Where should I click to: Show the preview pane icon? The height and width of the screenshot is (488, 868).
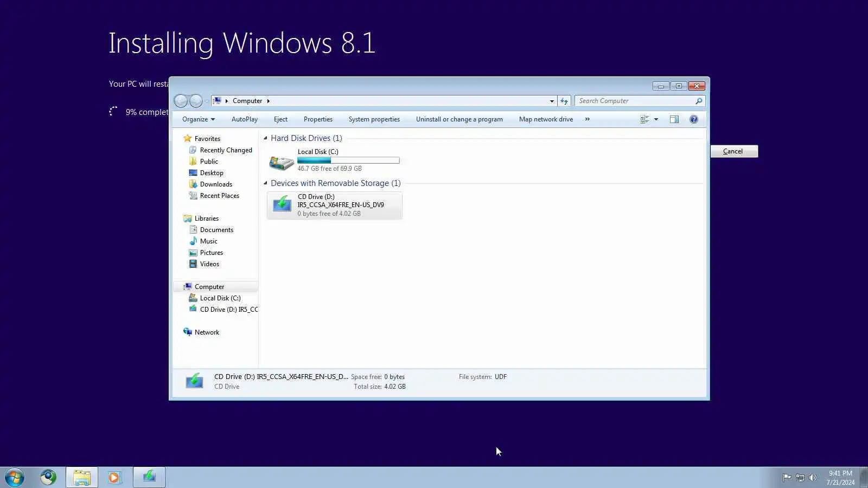674,119
